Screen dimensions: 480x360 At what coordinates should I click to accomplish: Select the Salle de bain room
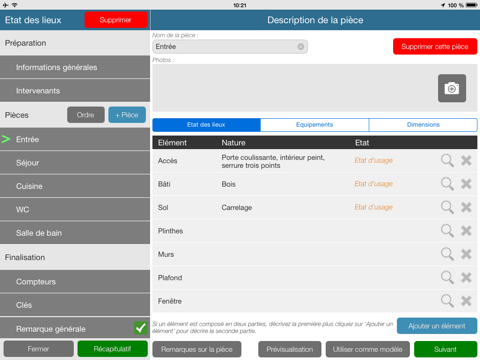click(x=75, y=233)
